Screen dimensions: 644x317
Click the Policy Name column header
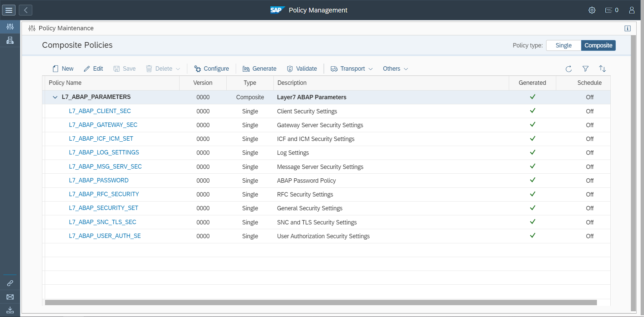[112, 83]
